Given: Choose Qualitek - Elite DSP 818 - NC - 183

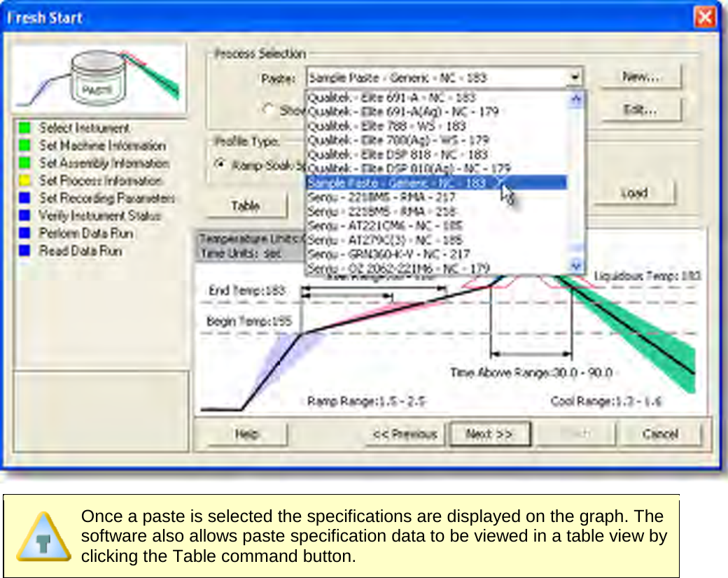Looking at the screenshot, I should click(436, 154).
